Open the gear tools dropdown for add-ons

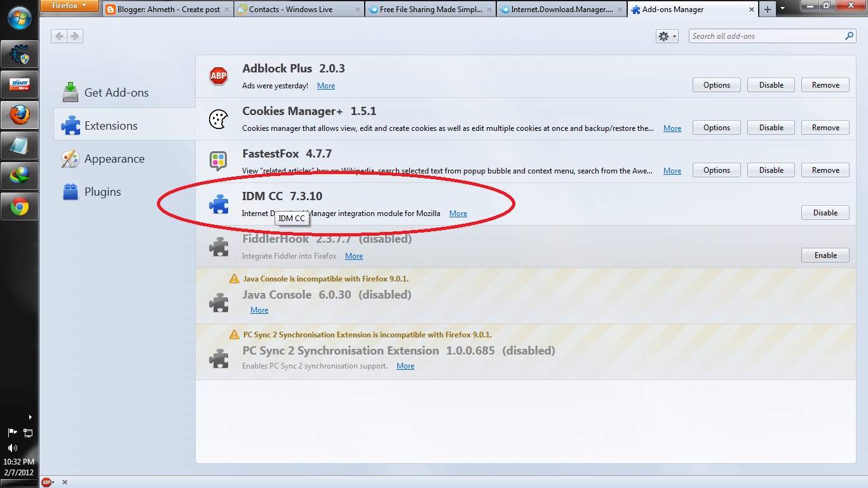[667, 36]
